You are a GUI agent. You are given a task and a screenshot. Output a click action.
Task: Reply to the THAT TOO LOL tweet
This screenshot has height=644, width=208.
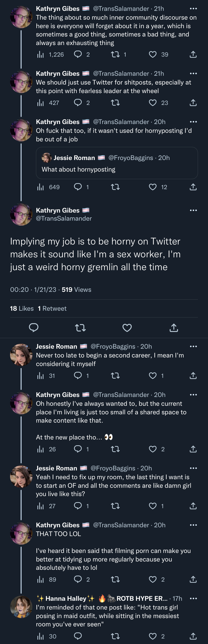coord(78,579)
